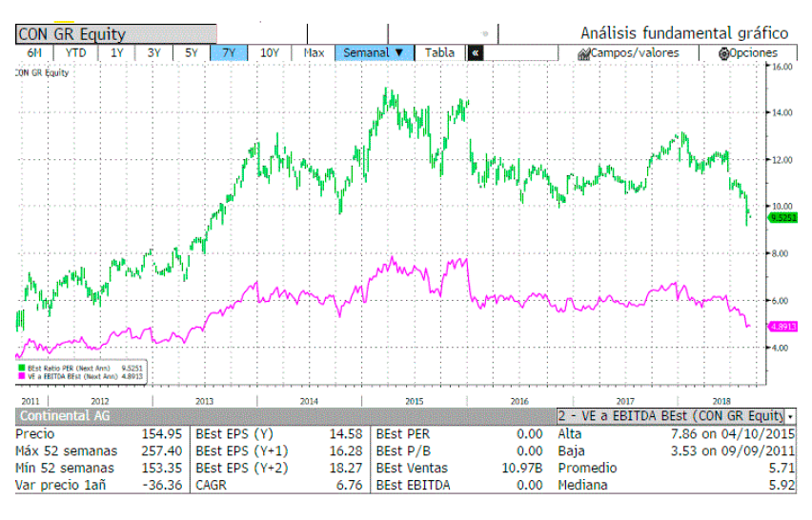Expand the VE a EBITDA BEst selector
The height and width of the screenshot is (520, 812).
[790, 417]
